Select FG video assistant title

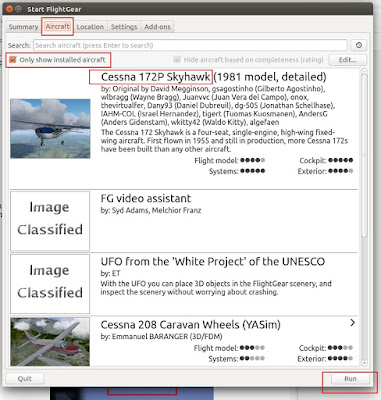[146, 198]
